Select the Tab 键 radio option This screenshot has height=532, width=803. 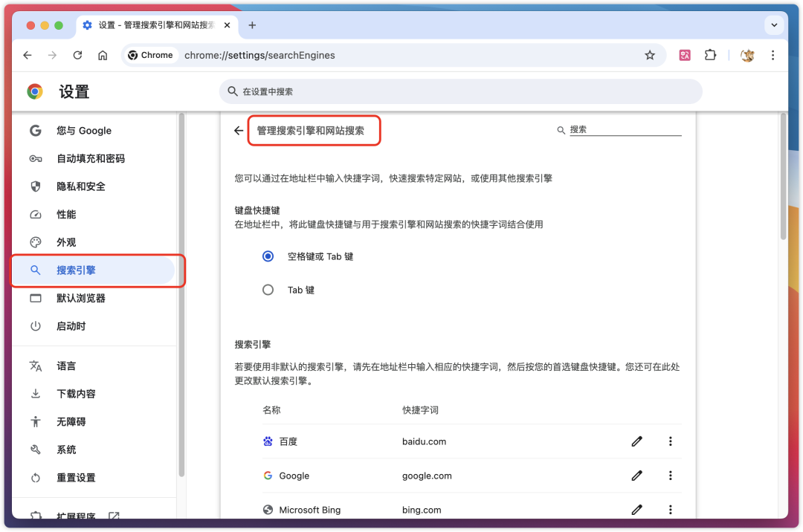(x=268, y=290)
